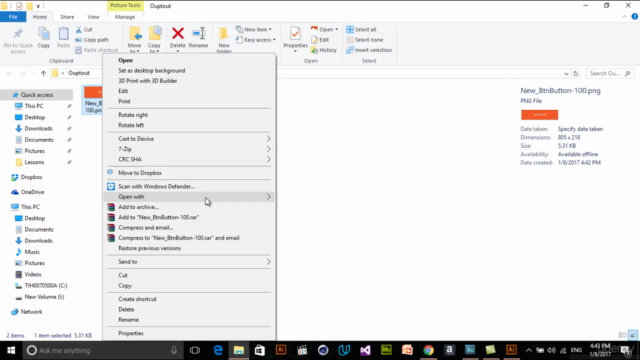640x360 pixels.
Task: Click the Task View taskbar button
Action: pyautogui.click(x=195, y=350)
